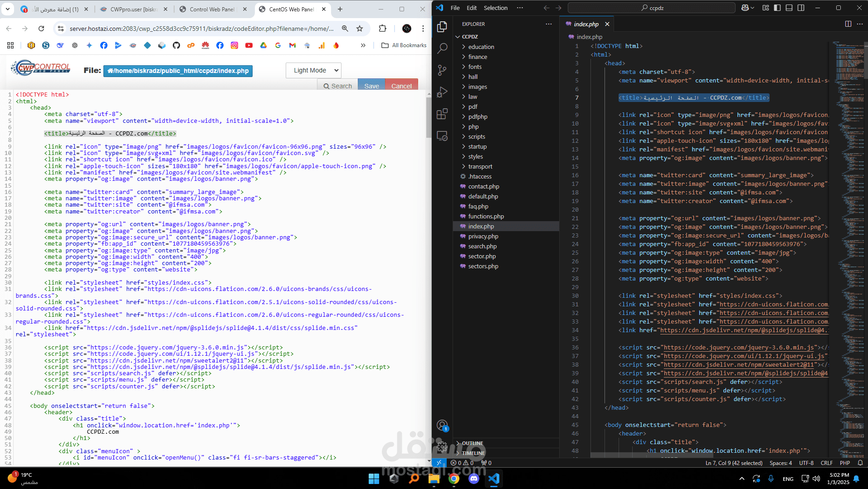Split the VS Code editor right

coord(848,24)
